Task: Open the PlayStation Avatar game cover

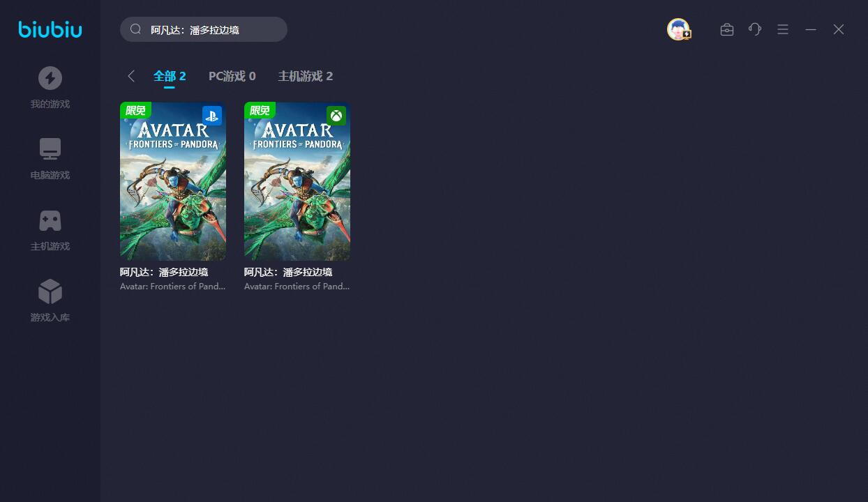Action: (173, 181)
